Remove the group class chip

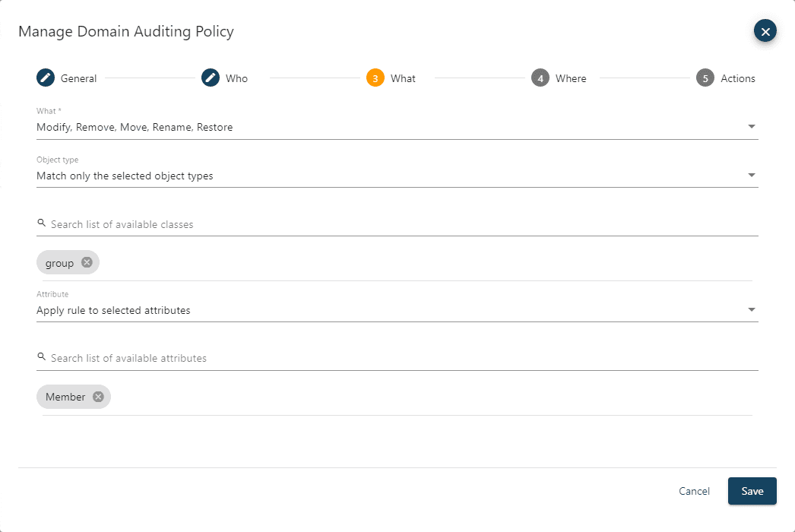tap(87, 262)
